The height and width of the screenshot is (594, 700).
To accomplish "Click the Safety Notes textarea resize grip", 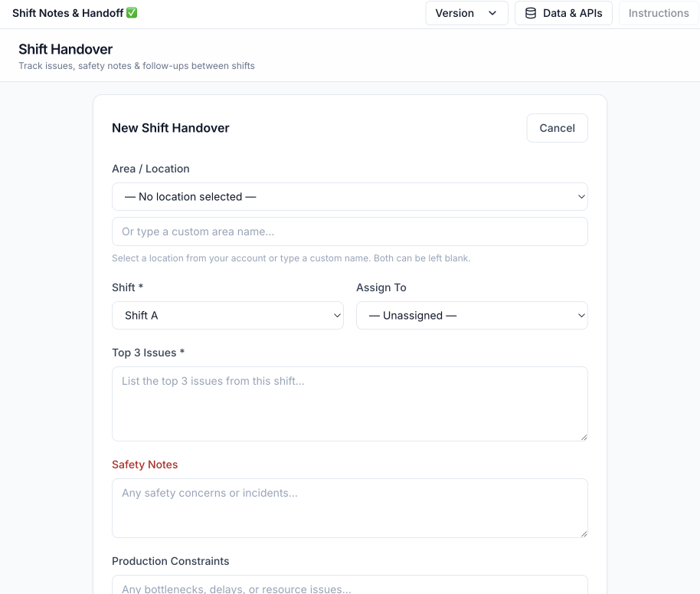I will [583, 533].
